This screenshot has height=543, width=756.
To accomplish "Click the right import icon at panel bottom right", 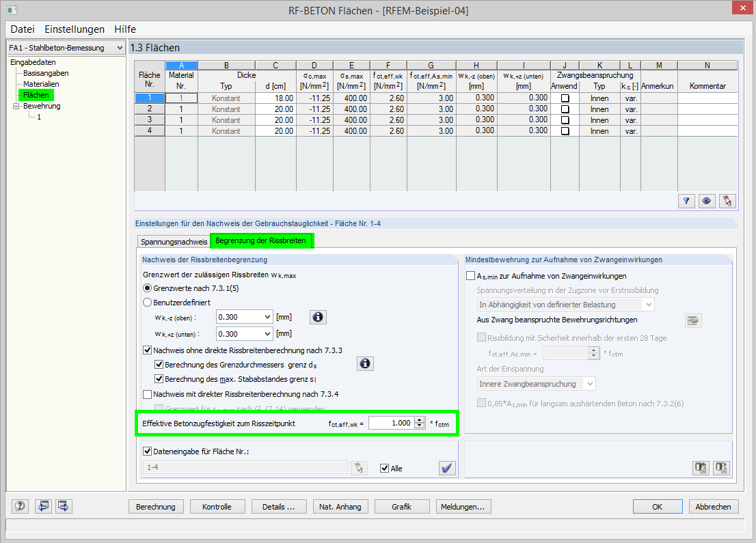I will click(721, 468).
